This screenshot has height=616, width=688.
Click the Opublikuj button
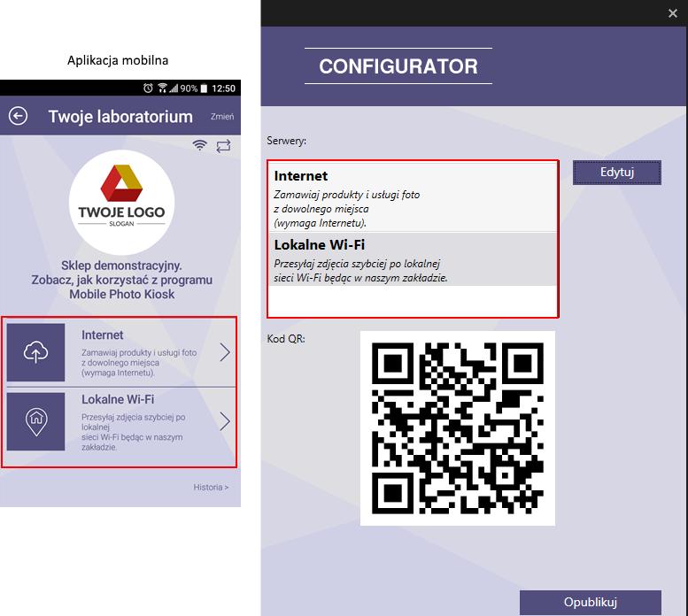point(590,603)
